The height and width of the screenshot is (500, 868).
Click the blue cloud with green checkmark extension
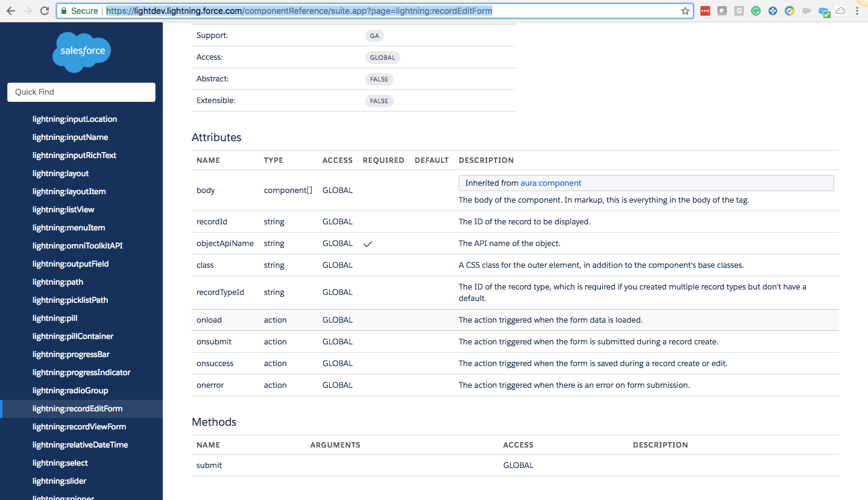point(824,11)
